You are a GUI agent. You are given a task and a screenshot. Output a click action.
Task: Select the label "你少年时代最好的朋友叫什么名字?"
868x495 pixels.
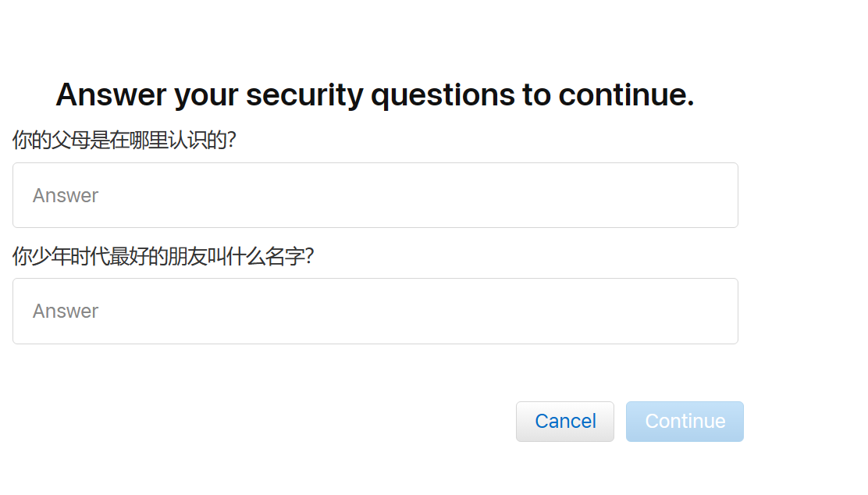pos(163,256)
